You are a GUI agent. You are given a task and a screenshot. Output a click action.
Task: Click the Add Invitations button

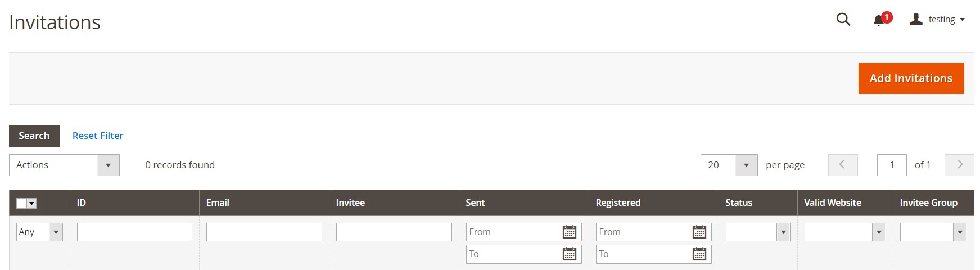[911, 78]
